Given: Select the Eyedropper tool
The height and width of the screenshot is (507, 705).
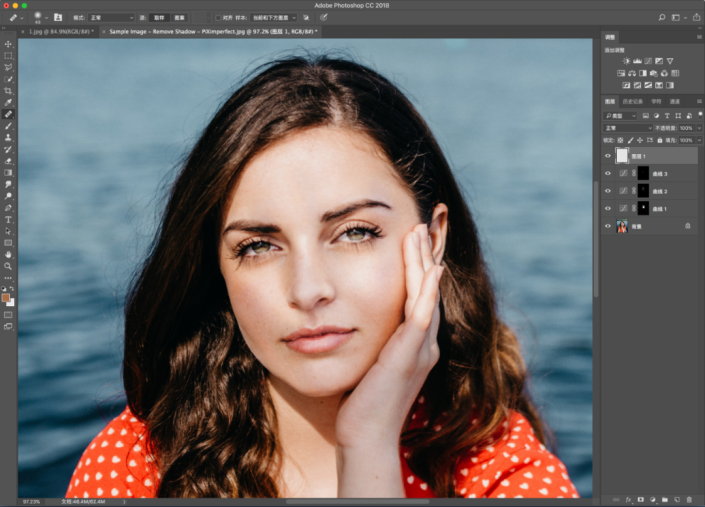Looking at the screenshot, I should (x=8, y=102).
